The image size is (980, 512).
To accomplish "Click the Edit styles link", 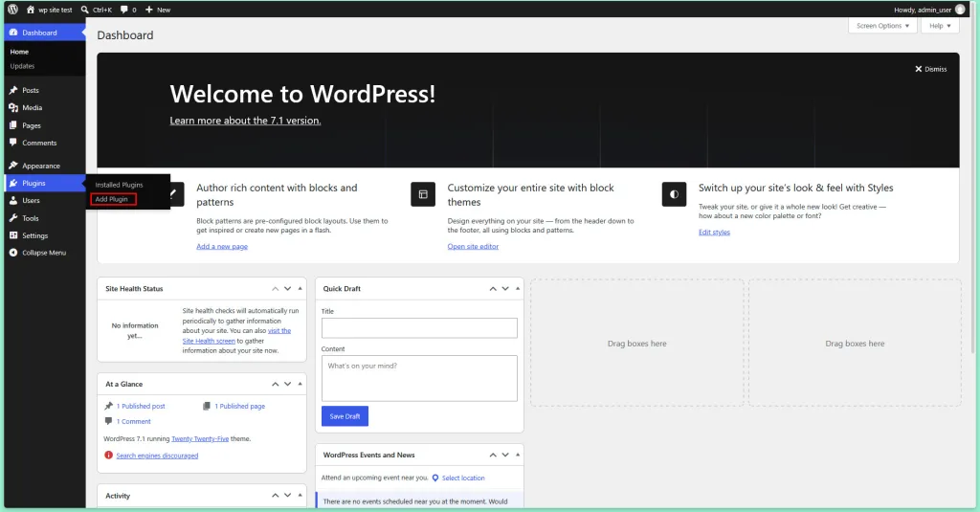I will pos(714,232).
